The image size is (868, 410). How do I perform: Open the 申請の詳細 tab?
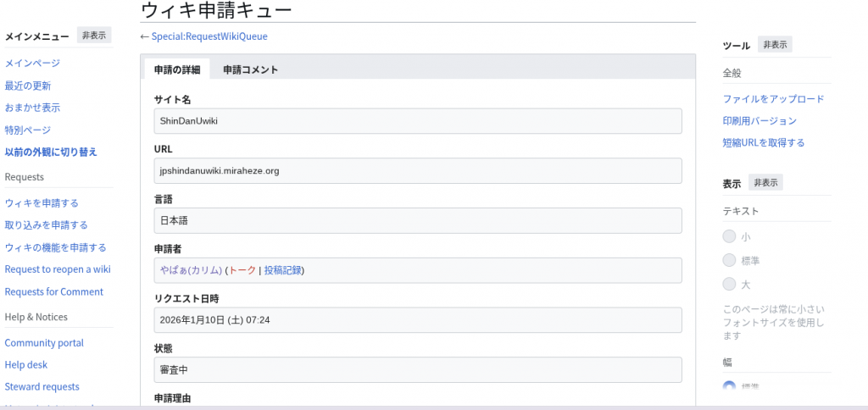[x=177, y=69]
